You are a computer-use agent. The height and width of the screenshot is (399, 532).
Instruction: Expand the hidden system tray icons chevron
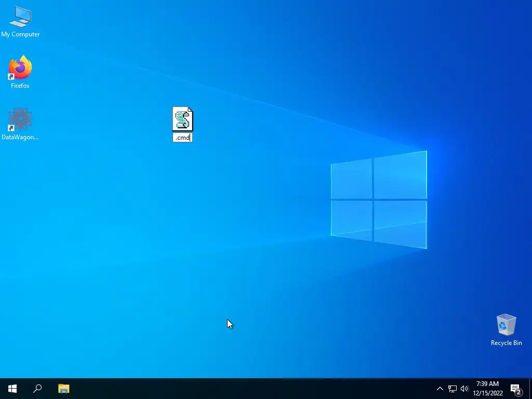(x=440, y=389)
